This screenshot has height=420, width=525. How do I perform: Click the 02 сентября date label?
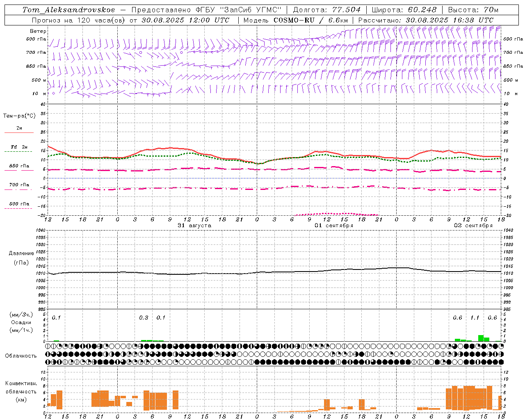[473, 226]
